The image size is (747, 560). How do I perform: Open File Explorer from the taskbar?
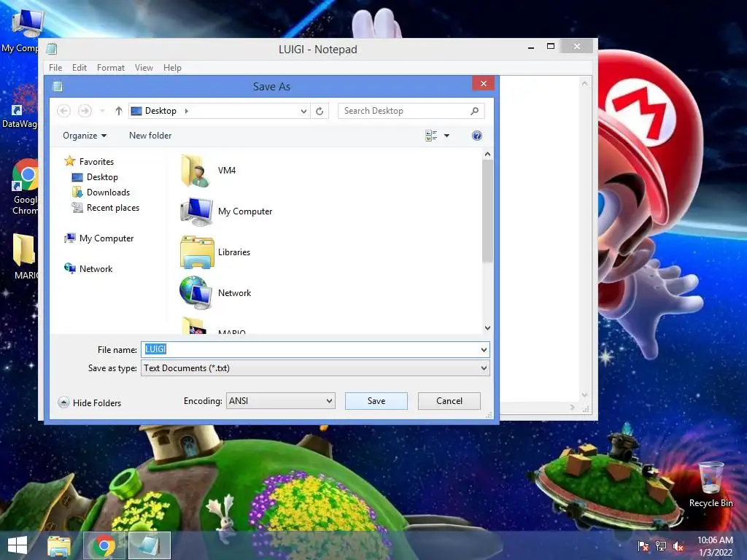[x=59, y=545]
